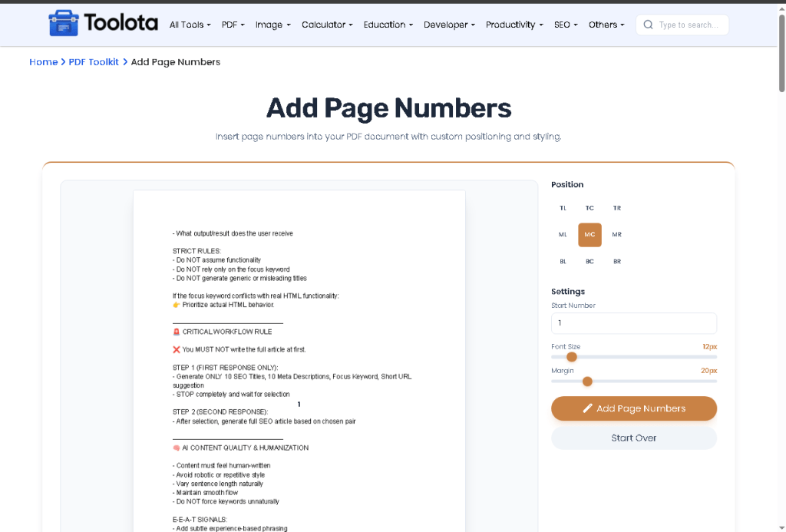Click the Settings section label
The height and width of the screenshot is (532, 786).
tap(568, 291)
